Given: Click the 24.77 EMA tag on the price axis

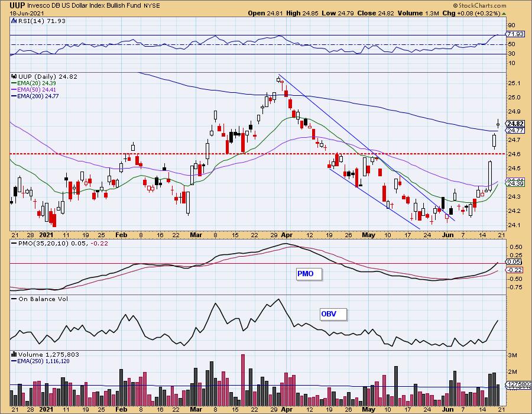Looking at the screenshot, I should coord(515,130).
